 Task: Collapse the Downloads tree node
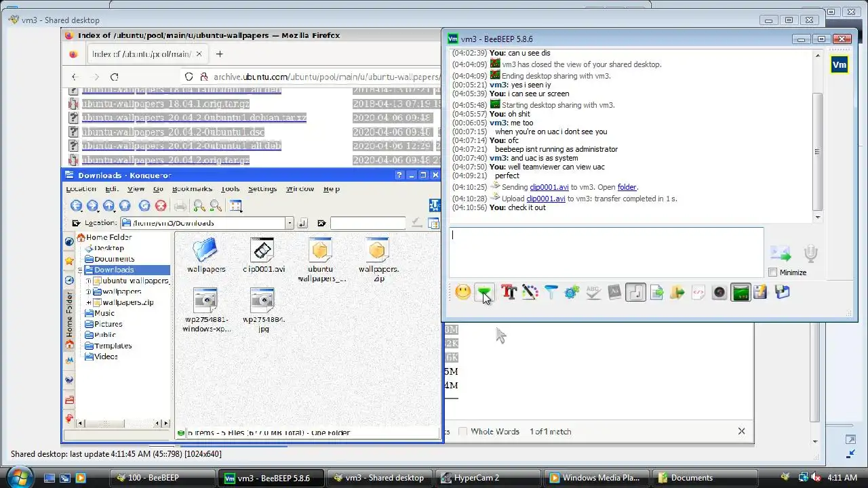(x=81, y=270)
